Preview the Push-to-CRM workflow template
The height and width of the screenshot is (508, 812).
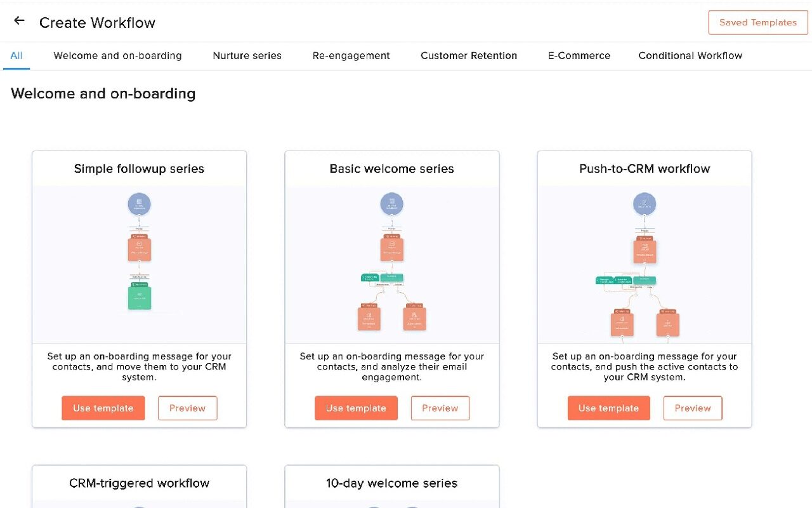click(x=692, y=408)
